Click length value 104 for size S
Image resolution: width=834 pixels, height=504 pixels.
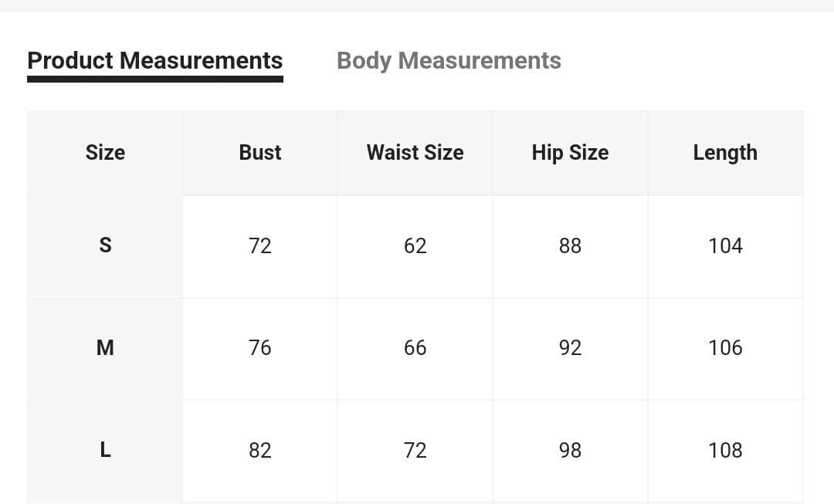point(725,245)
